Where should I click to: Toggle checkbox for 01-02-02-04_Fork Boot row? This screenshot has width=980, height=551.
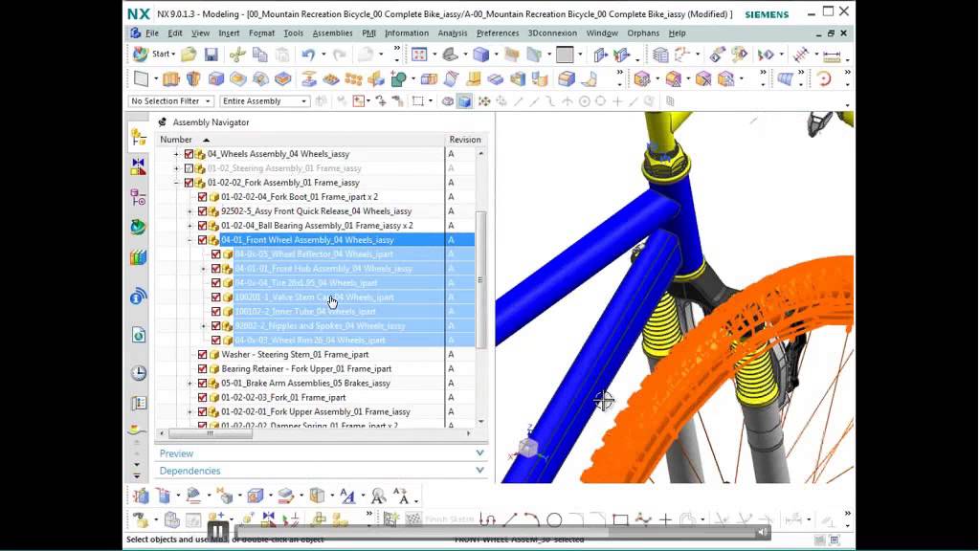coord(203,197)
